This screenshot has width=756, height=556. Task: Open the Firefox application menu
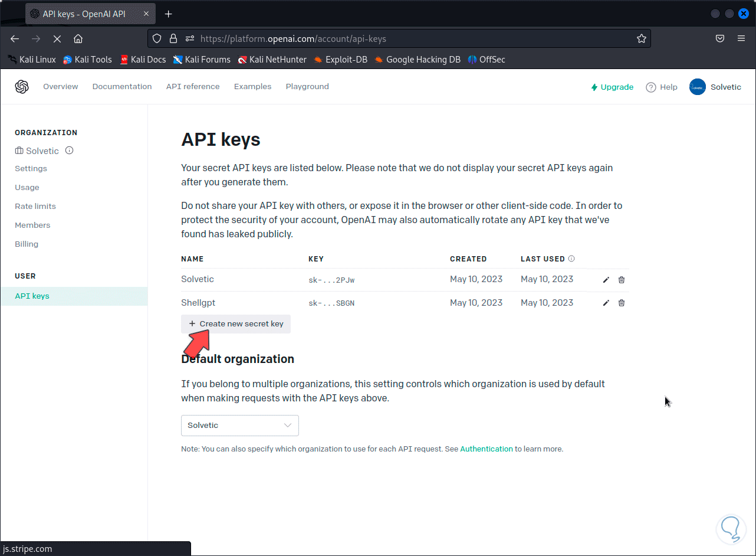(x=741, y=38)
